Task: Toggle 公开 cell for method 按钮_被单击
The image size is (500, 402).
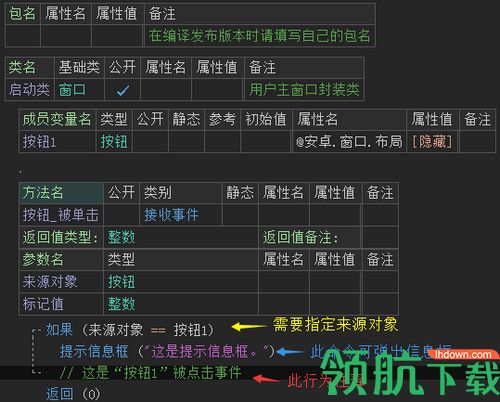Action: pos(121,215)
